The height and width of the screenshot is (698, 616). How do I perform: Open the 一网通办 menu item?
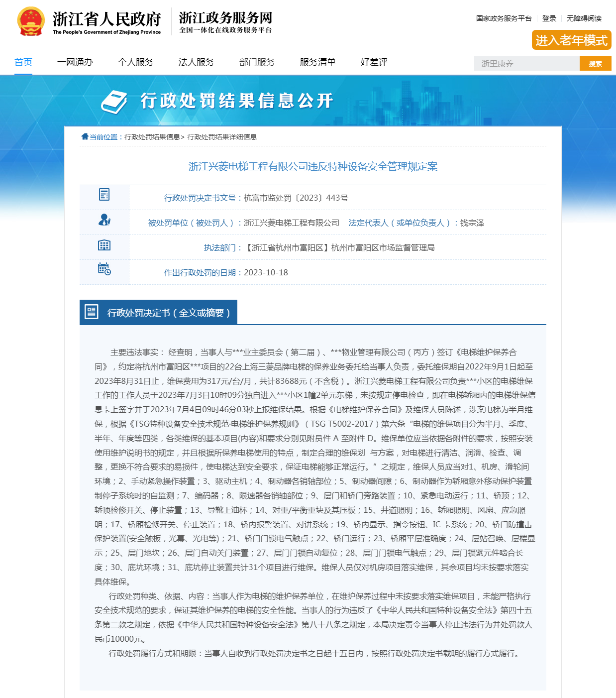(75, 62)
